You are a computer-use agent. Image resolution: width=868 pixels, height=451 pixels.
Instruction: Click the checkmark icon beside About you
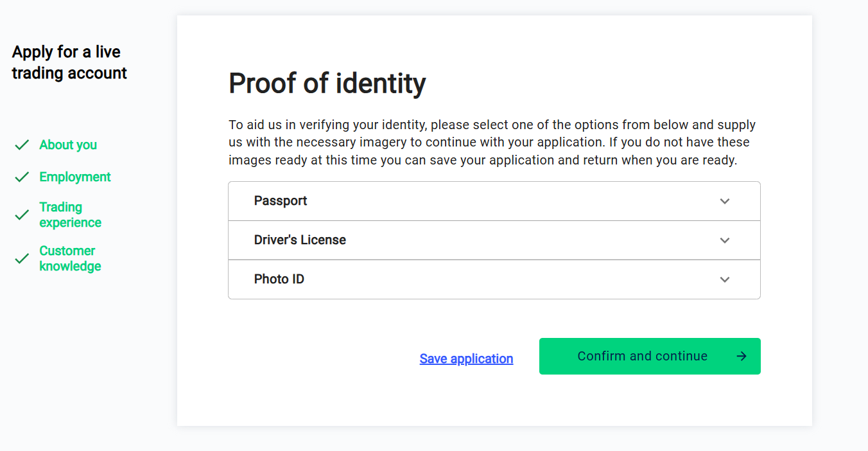(x=22, y=145)
